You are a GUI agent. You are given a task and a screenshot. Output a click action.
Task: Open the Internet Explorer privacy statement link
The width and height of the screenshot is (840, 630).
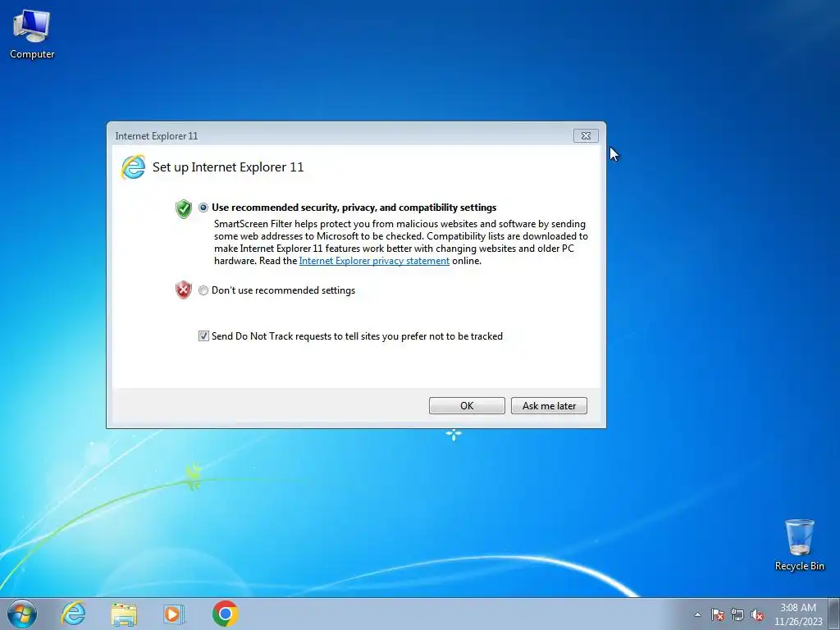click(x=374, y=261)
